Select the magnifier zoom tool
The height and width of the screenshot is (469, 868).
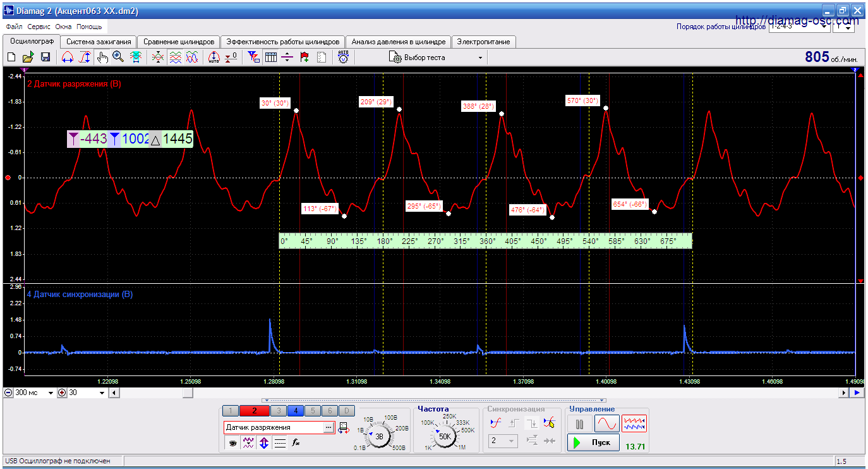tap(118, 58)
